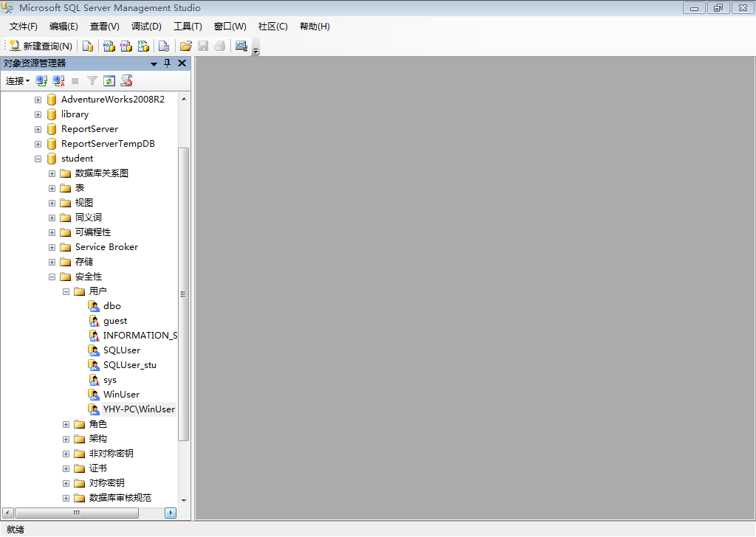Select the YHY-PC\WinUser user

(139, 409)
